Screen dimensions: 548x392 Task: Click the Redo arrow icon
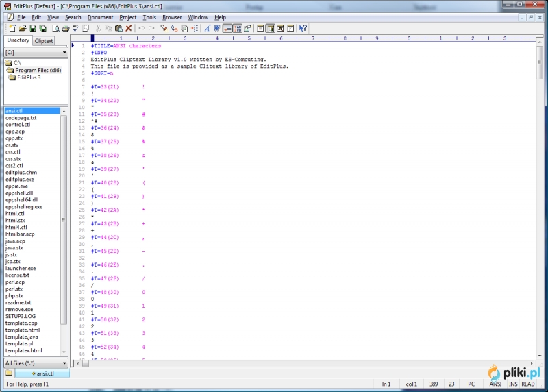(x=151, y=28)
